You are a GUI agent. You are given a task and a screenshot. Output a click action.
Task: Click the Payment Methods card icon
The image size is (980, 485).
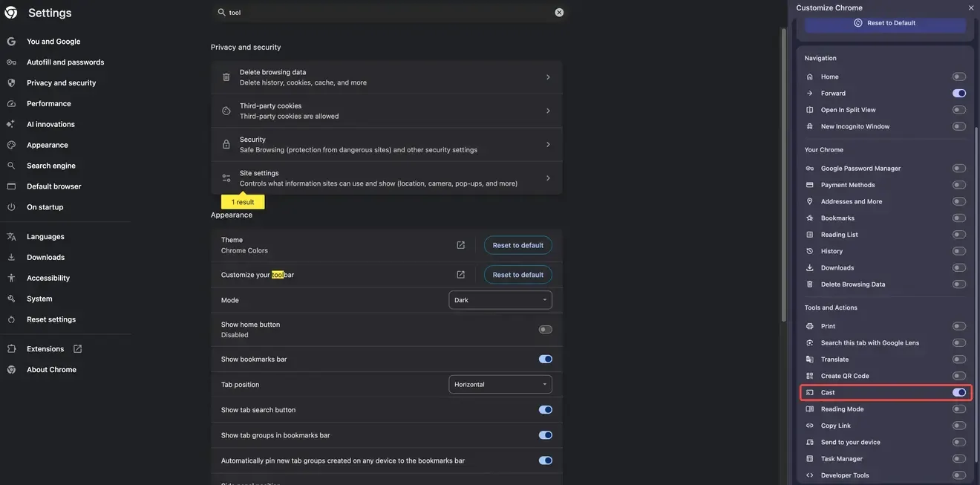pyautogui.click(x=810, y=185)
